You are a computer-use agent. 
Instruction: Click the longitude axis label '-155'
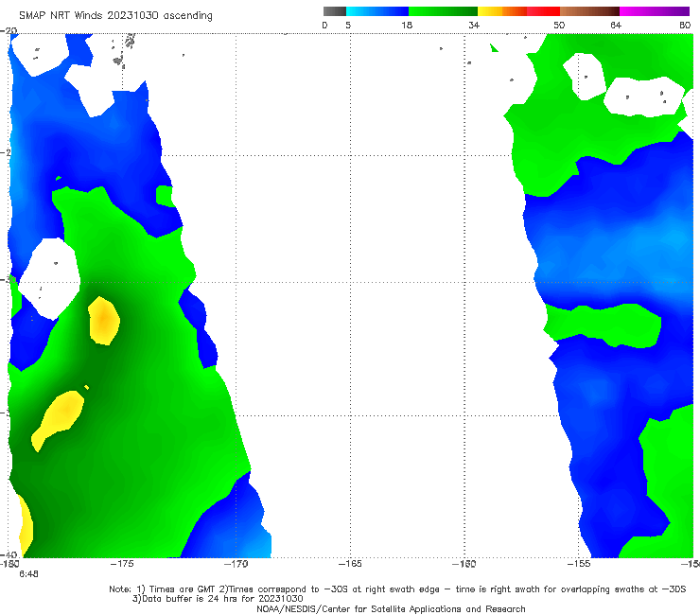tap(579, 564)
